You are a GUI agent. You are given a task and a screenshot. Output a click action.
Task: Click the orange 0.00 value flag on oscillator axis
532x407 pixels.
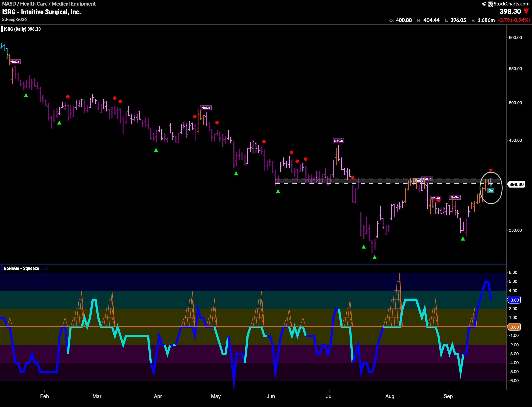point(514,327)
